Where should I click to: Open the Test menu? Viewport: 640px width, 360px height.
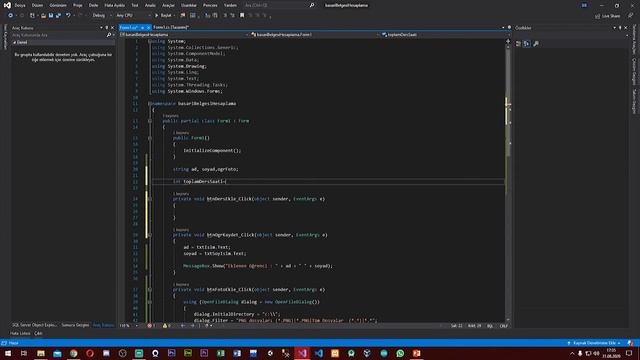point(135,5)
